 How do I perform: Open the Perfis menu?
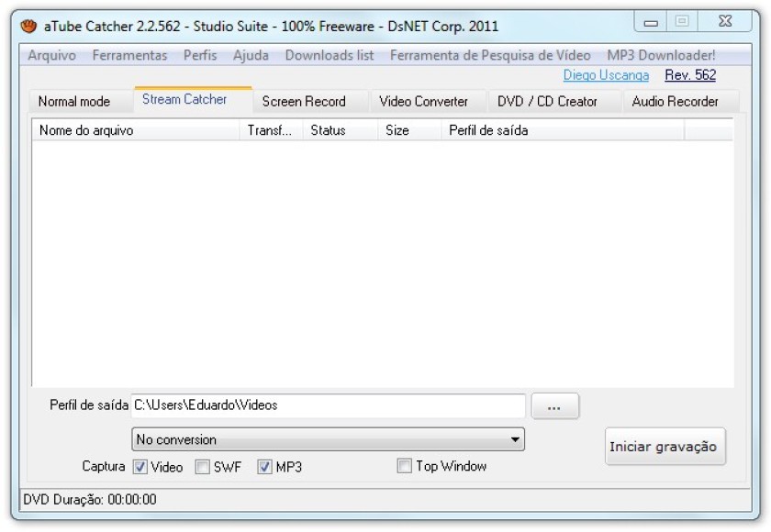[x=200, y=55]
